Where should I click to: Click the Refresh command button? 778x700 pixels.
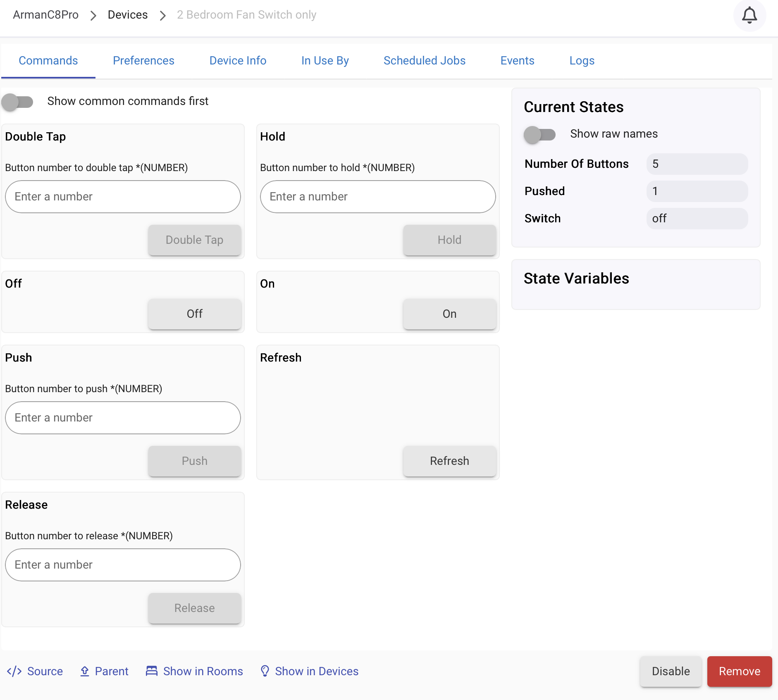point(449,461)
